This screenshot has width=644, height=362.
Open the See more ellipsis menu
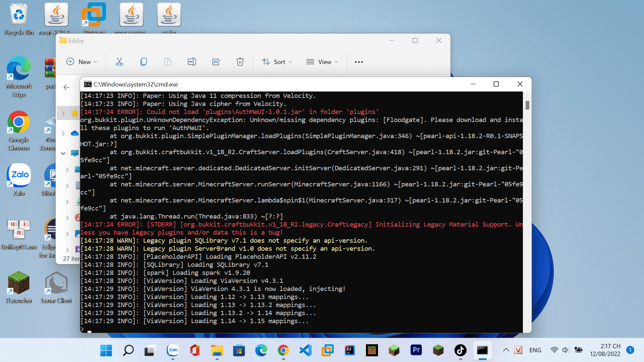(359, 62)
